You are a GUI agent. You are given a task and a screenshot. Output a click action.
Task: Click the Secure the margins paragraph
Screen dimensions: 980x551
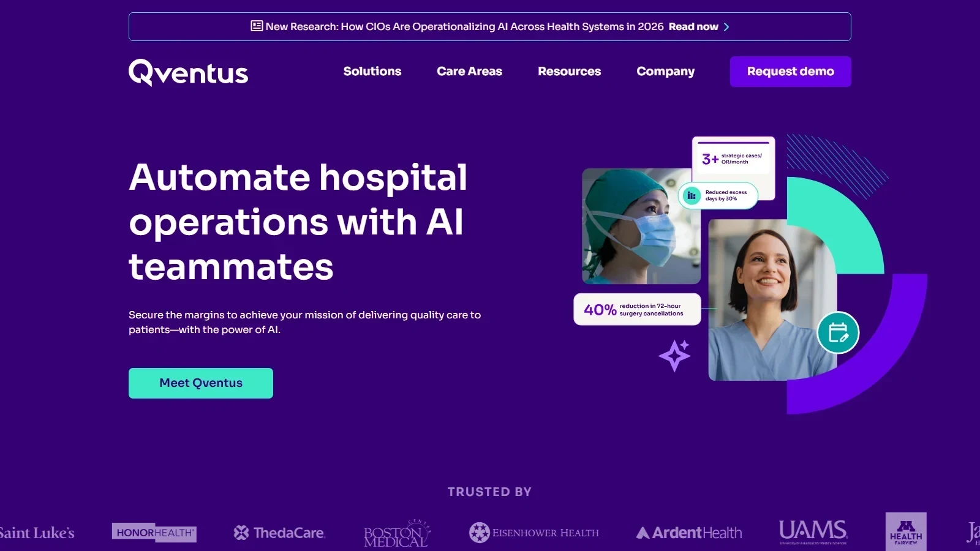tap(304, 322)
